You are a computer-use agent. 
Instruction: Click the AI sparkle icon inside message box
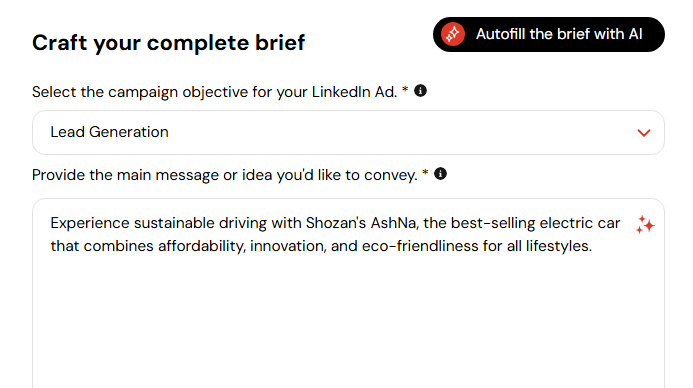click(645, 225)
